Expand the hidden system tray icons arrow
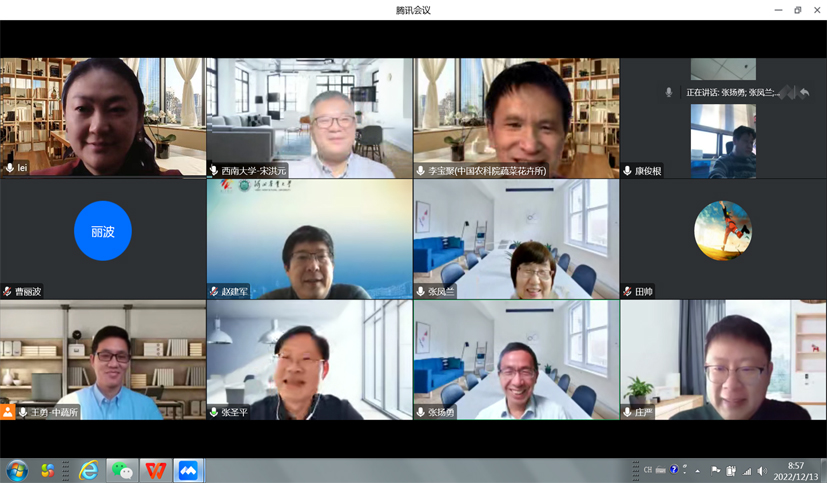The width and height of the screenshot is (827, 483). point(698,471)
